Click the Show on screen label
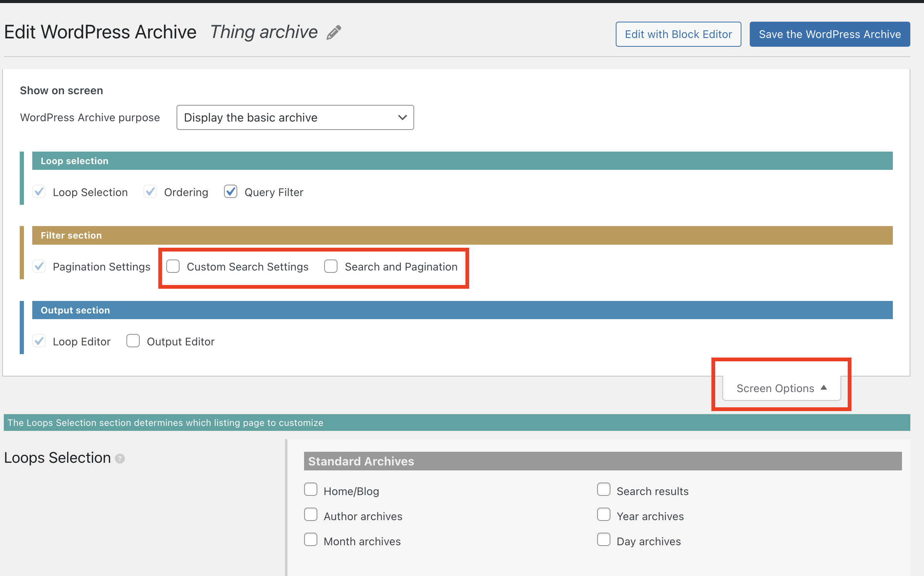Viewport: 924px width, 576px height. coord(61,91)
